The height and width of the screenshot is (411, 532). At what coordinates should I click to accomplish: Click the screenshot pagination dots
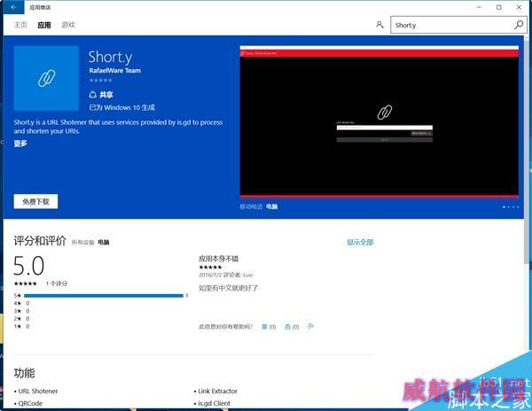tap(511, 206)
